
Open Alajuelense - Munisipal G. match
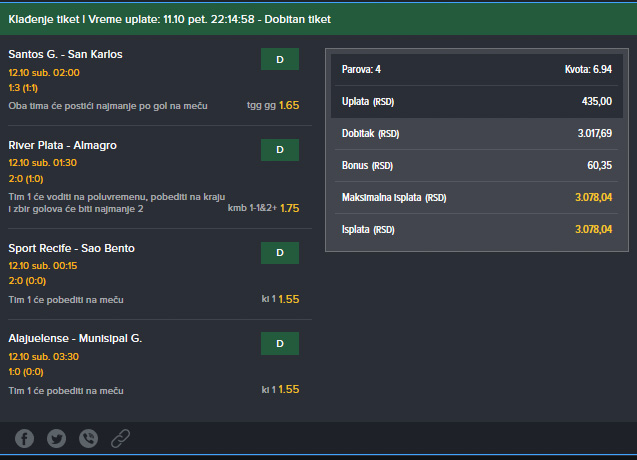click(x=75, y=338)
